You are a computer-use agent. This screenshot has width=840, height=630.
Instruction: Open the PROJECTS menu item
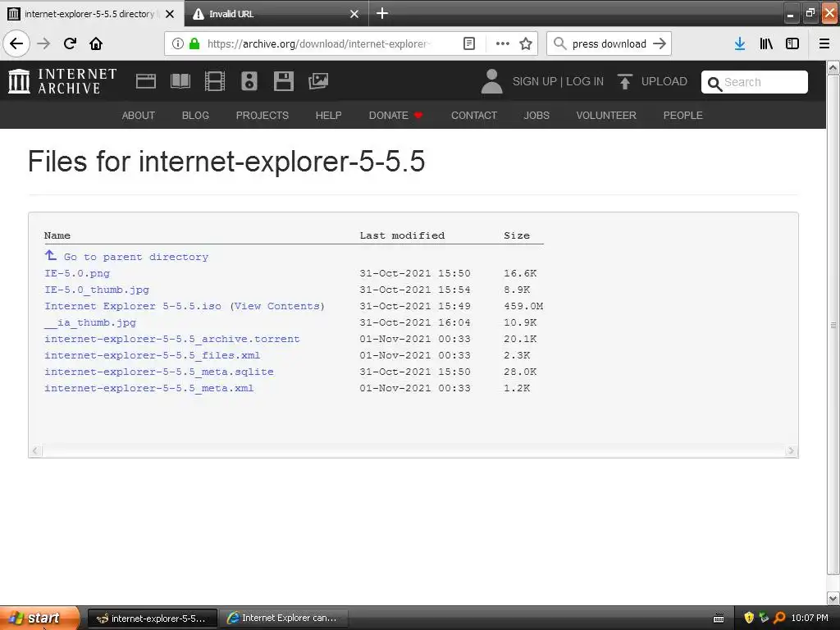point(262,115)
